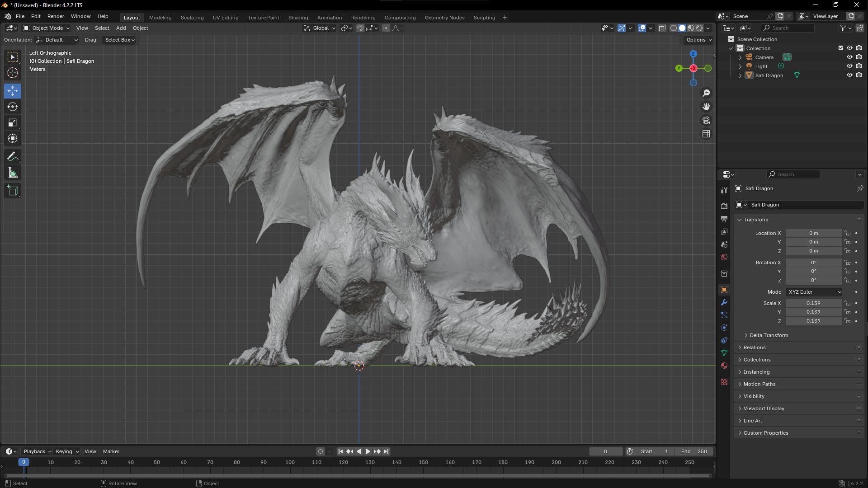This screenshot has height=488, width=868.
Task: Click the Scale X value field
Action: [813, 303]
